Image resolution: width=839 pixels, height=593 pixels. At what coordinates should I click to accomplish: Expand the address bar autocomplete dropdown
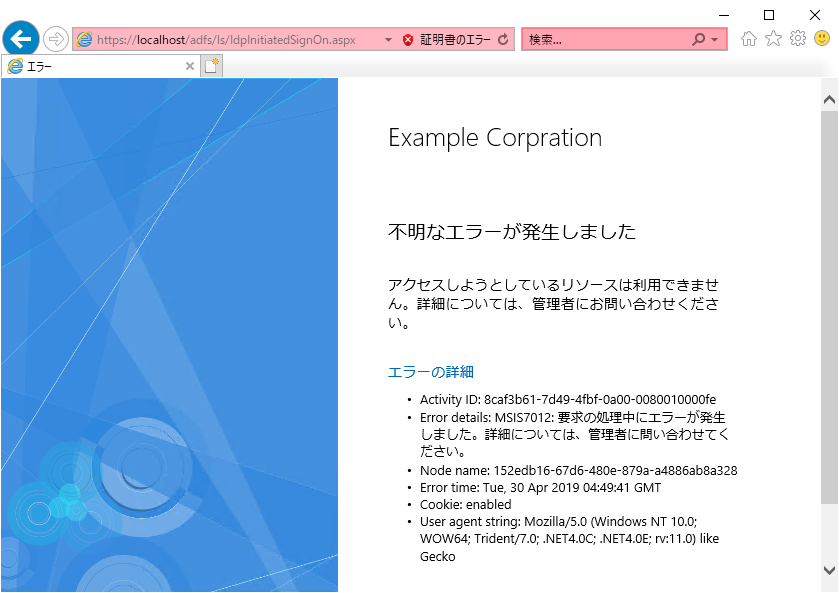[x=388, y=40]
